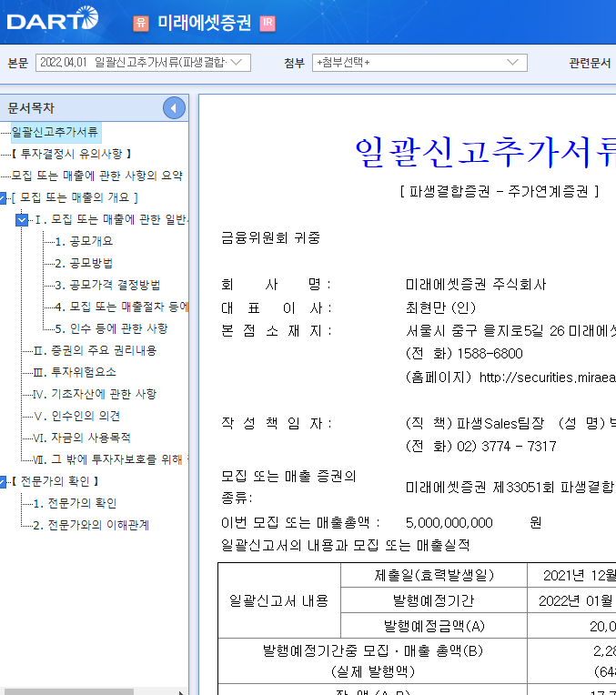
Task: Click the 문서목차 panel header
Action: (x=94, y=107)
